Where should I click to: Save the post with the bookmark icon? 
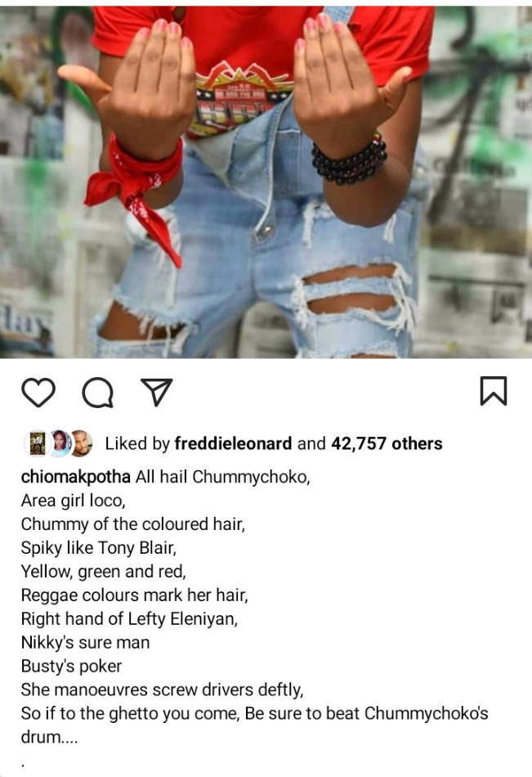494,391
